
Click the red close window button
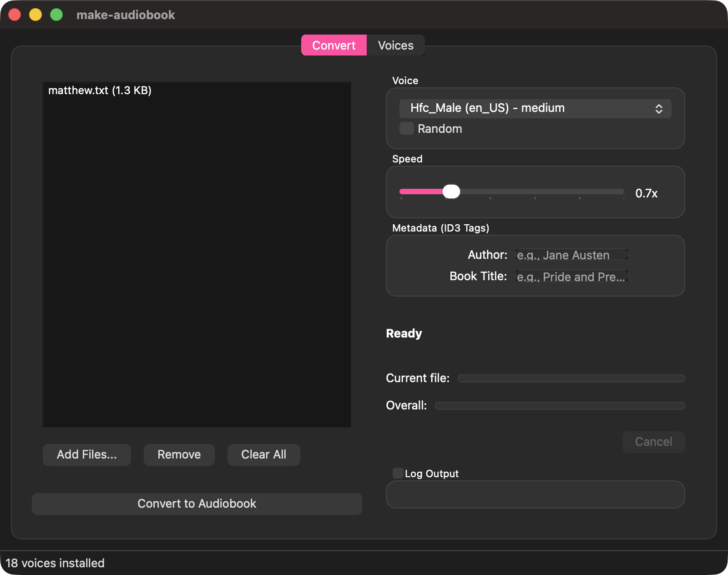(15, 15)
